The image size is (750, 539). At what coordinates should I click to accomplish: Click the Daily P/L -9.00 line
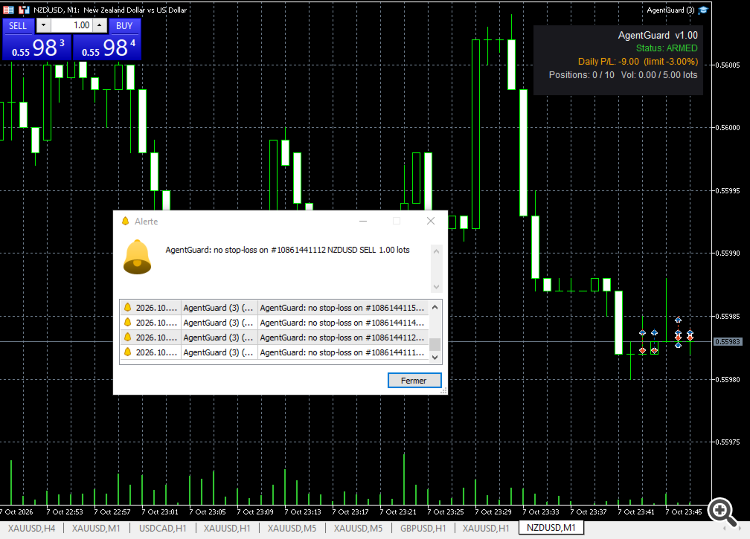(638, 62)
